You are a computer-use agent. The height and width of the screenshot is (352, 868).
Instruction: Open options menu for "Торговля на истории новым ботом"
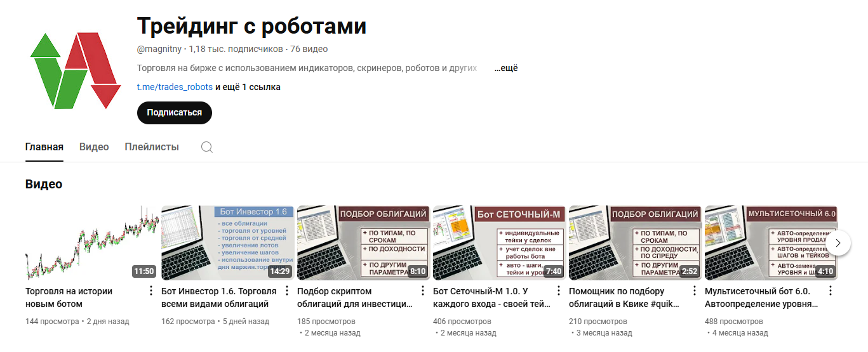pos(150,291)
